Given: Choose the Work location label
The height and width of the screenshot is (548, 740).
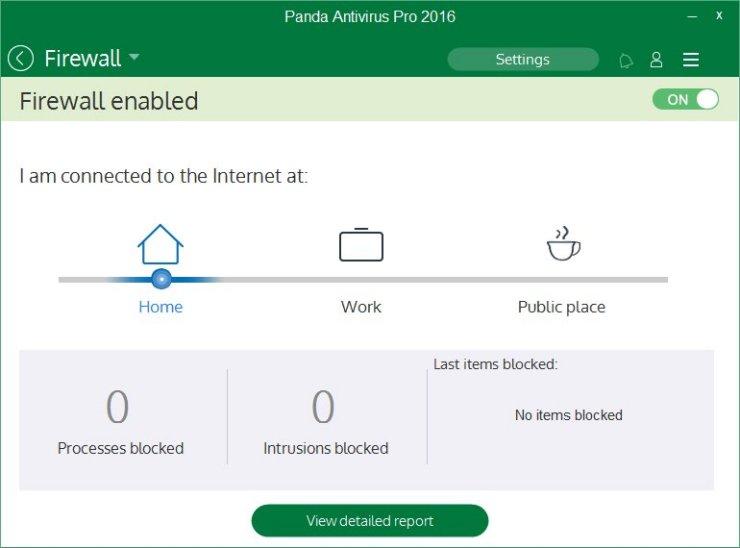Looking at the screenshot, I should [361, 307].
